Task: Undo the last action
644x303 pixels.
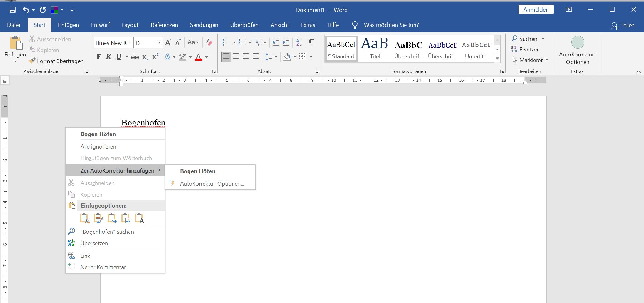Action: 26,10
